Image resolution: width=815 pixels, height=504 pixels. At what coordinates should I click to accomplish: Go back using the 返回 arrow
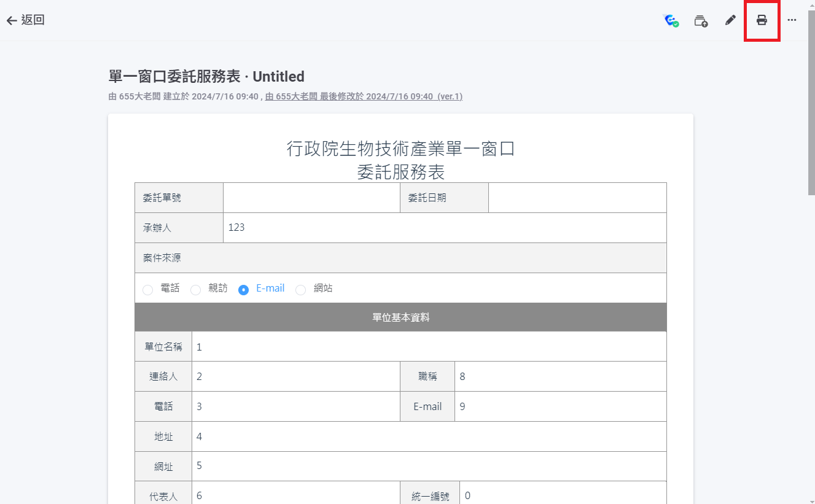click(x=26, y=20)
